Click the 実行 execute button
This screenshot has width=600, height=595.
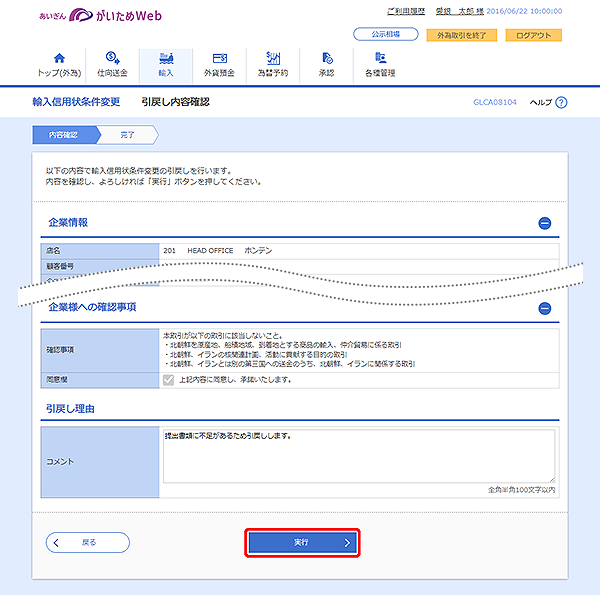(x=302, y=543)
